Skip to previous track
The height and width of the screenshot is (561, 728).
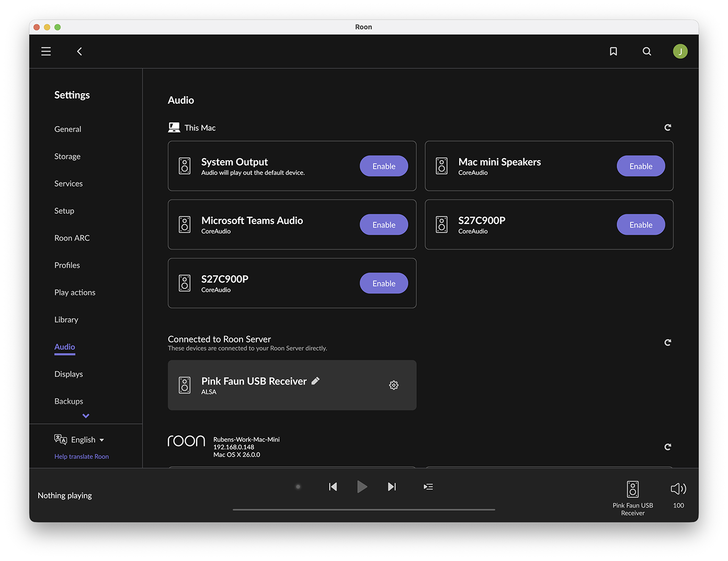[333, 487]
